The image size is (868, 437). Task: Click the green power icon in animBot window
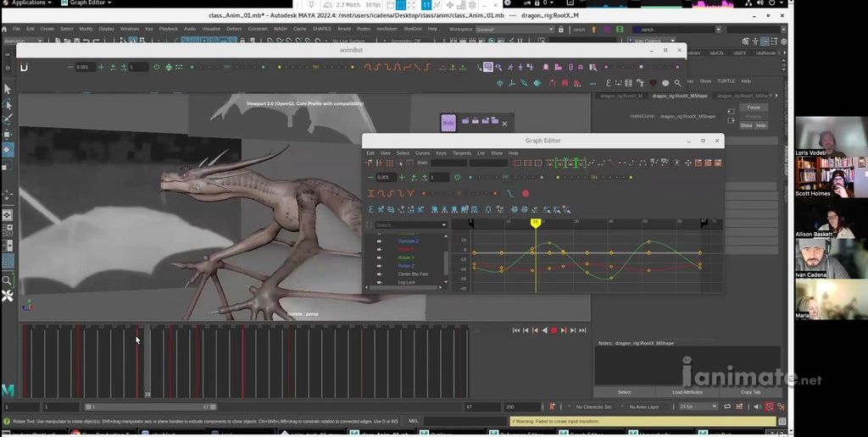157,67
